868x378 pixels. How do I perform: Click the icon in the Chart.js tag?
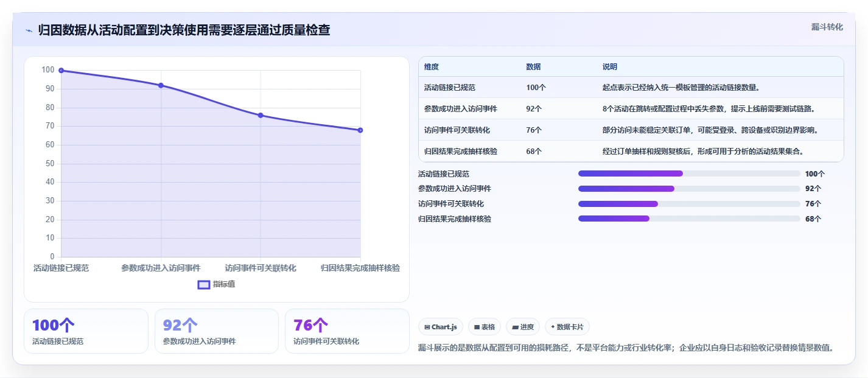427,327
